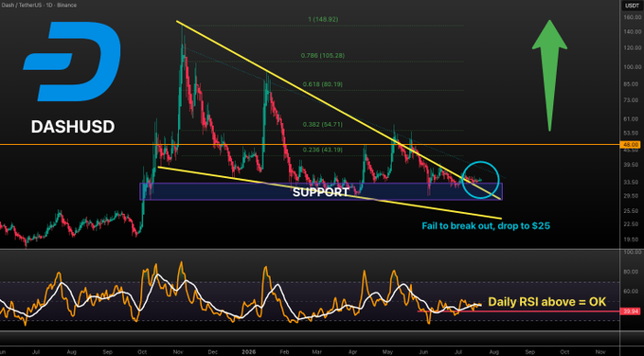Select the 'Fail to break out' note
Image resolution: width=644 pixels, height=356 pixels.
point(486,226)
